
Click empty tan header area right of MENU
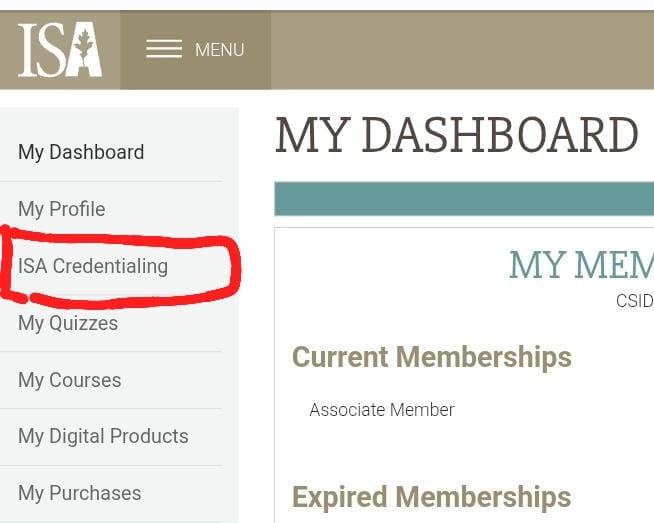[460, 50]
